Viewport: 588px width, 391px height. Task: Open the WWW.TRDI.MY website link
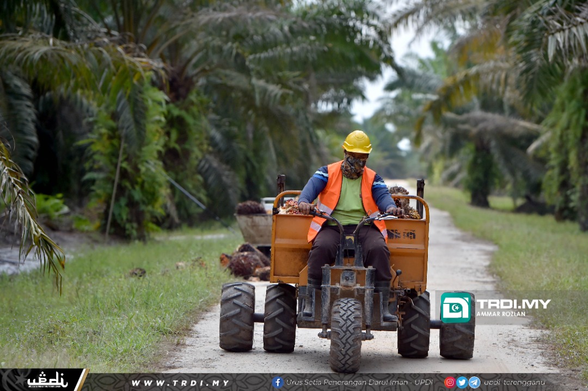[x=180, y=383]
